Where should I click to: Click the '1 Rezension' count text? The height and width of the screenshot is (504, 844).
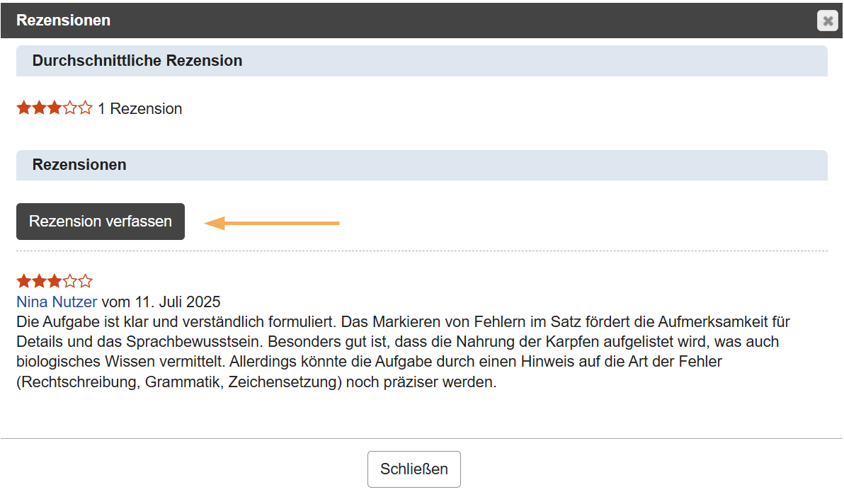(140, 108)
